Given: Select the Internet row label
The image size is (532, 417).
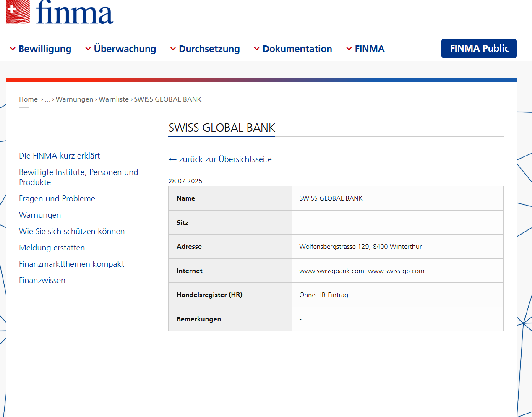Looking at the screenshot, I should (x=190, y=271).
